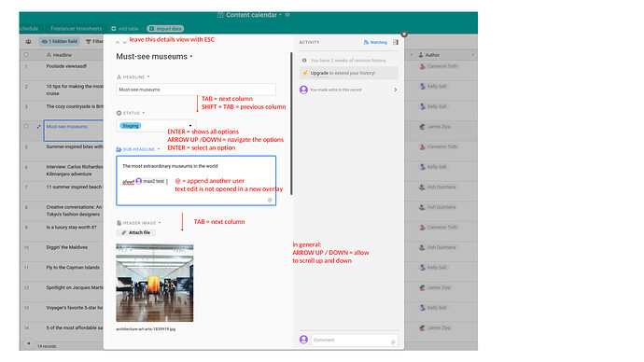
Task: Open the Staging status select box
Action: coord(156,126)
